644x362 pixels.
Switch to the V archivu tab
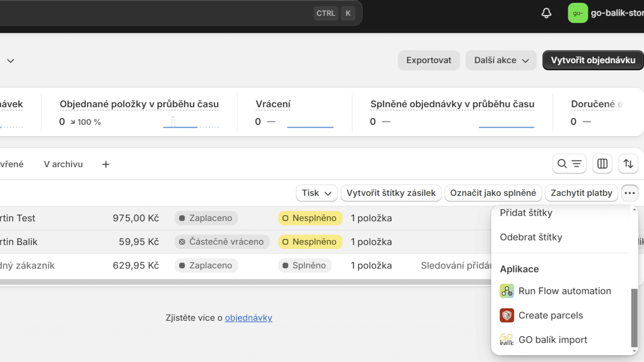point(63,164)
